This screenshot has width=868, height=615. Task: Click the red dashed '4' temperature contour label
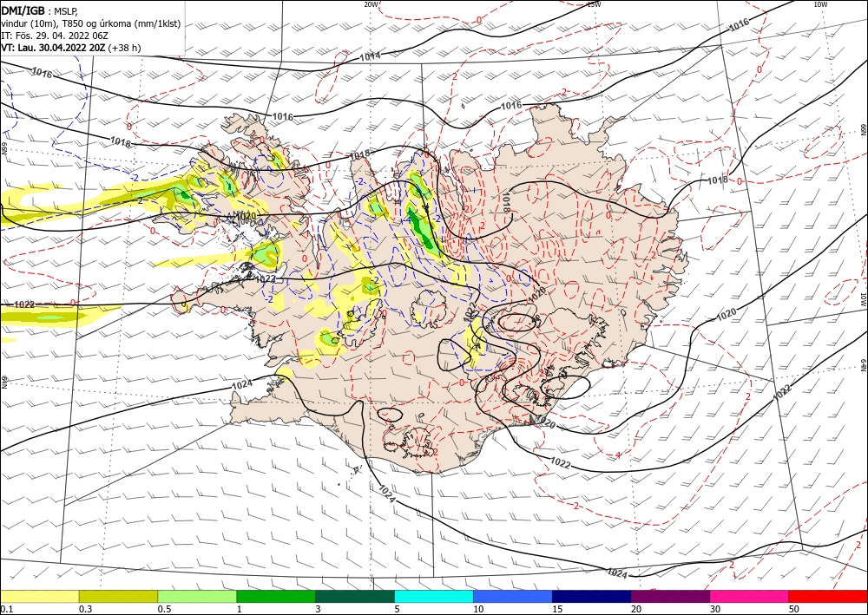pyautogui.click(x=617, y=455)
